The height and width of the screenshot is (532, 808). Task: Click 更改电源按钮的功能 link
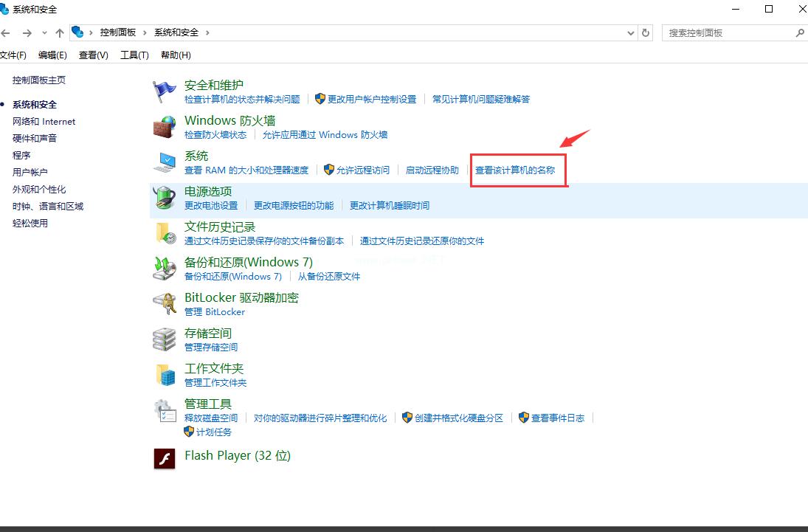[x=294, y=206]
